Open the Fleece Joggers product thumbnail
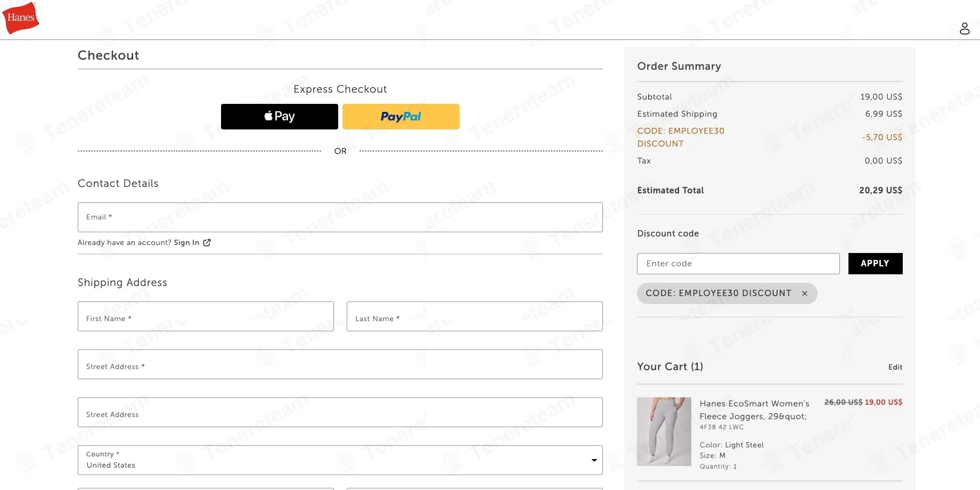This screenshot has height=490, width=980. click(x=664, y=431)
